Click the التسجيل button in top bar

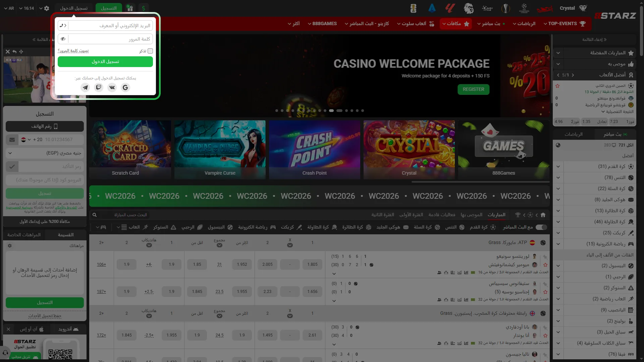(109, 8)
